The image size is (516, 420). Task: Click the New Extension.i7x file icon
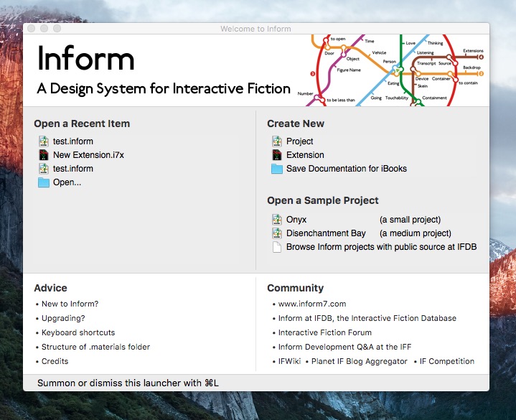44,155
